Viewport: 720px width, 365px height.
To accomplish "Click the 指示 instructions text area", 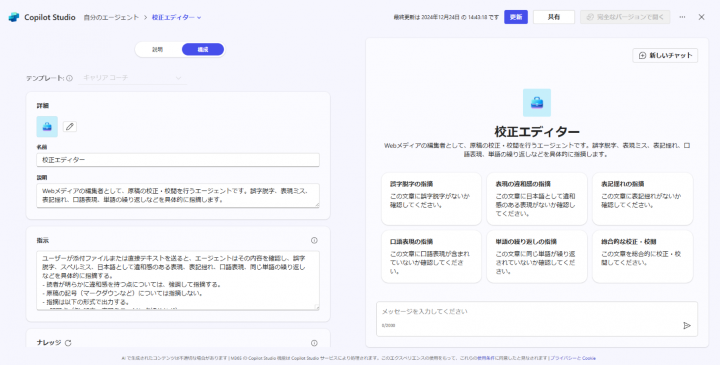I will click(x=178, y=280).
